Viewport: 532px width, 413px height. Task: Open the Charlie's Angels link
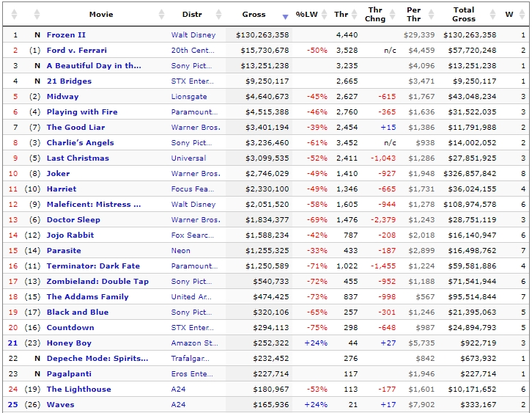click(x=80, y=142)
